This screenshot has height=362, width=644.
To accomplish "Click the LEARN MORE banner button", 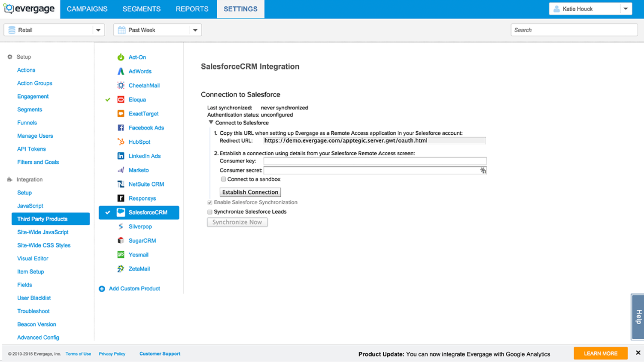I will click(x=600, y=353).
